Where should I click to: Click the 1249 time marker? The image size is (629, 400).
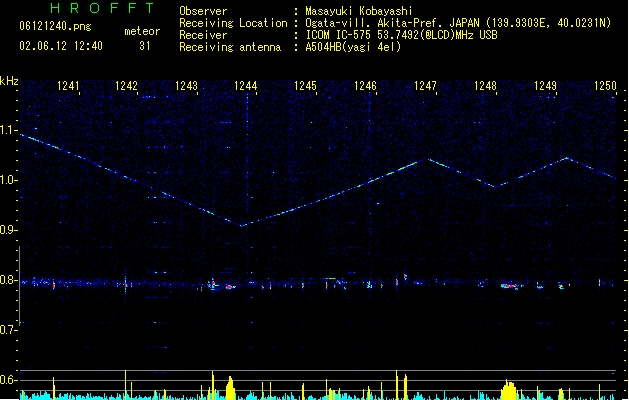coord(545,85)
